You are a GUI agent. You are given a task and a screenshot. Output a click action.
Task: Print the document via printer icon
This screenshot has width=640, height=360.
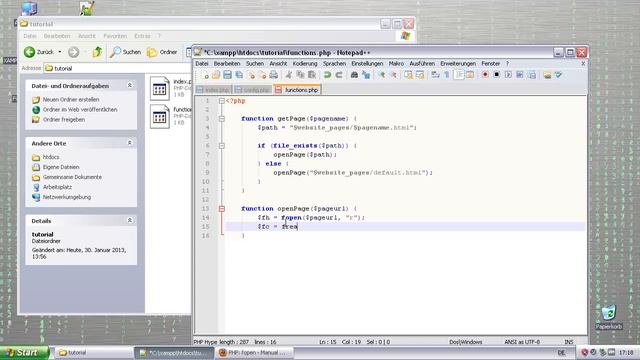coord(274,75)
